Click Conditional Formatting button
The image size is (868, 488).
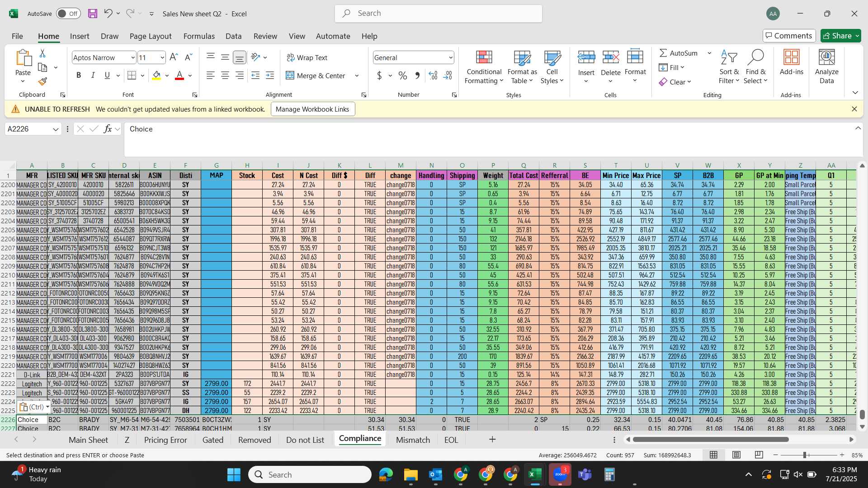click(484, 67)
